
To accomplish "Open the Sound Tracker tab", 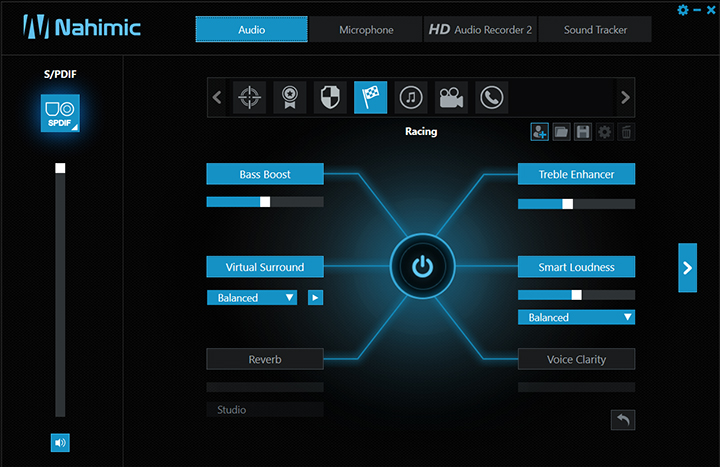I will (595, 29).
